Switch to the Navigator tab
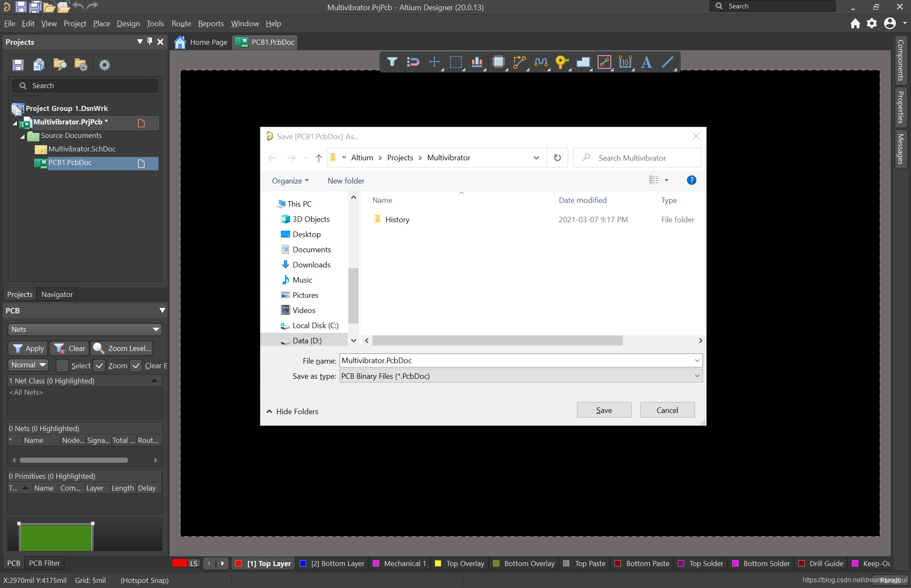This screenshot has height=588, width=911. tap(57, 294)
